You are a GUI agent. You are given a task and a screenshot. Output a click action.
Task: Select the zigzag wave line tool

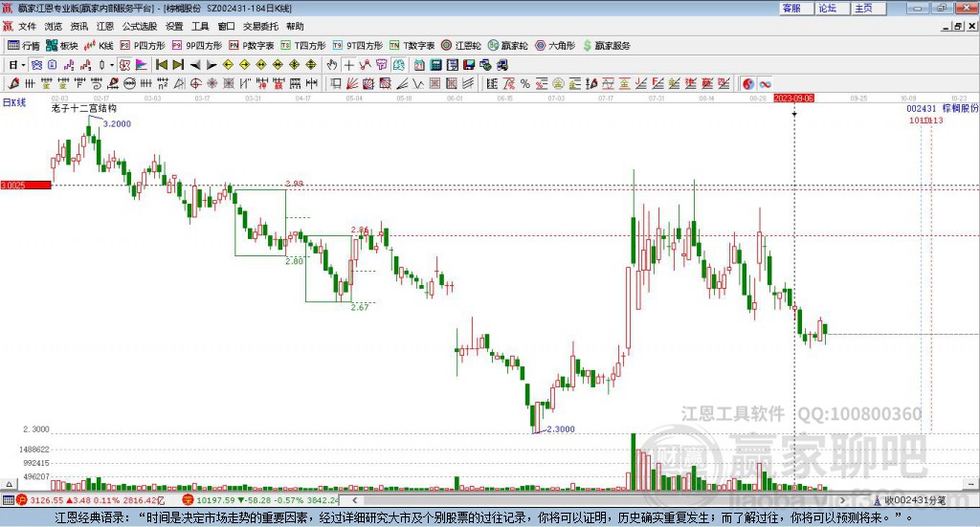419,83
